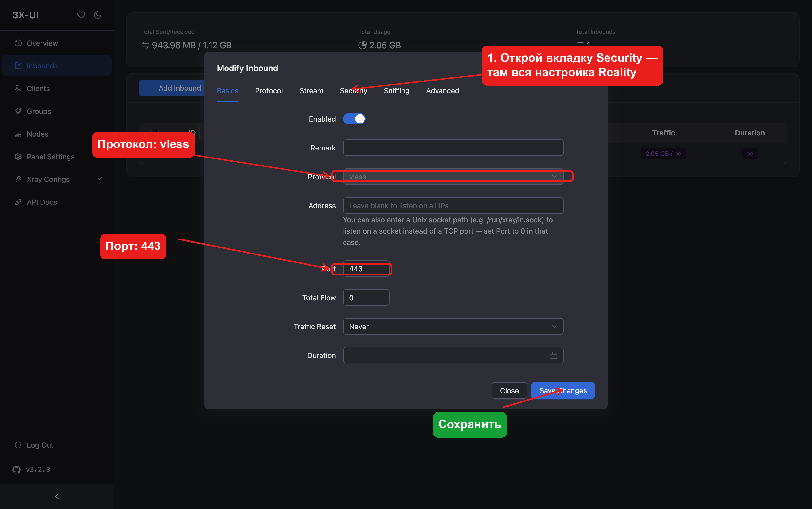Click the Remark input field
812x509 pixels.
point(453,148)
